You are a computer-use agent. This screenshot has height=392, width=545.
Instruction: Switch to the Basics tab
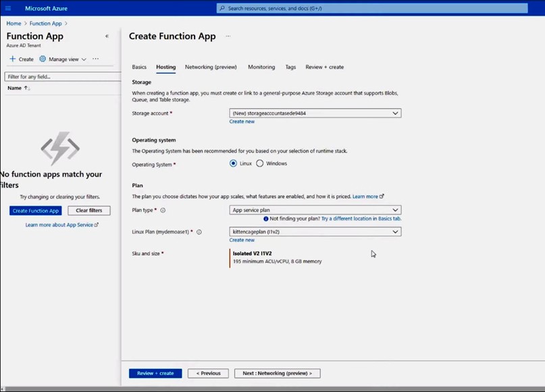pyautogui.click(x=139, y=67)
